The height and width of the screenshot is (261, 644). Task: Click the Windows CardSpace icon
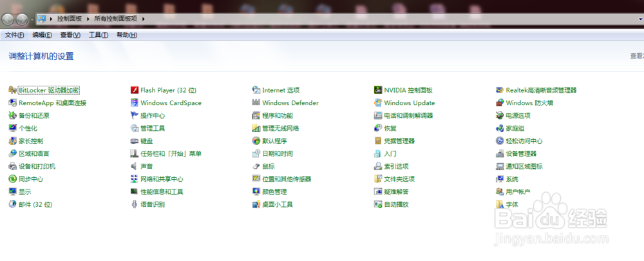[134, 102]
